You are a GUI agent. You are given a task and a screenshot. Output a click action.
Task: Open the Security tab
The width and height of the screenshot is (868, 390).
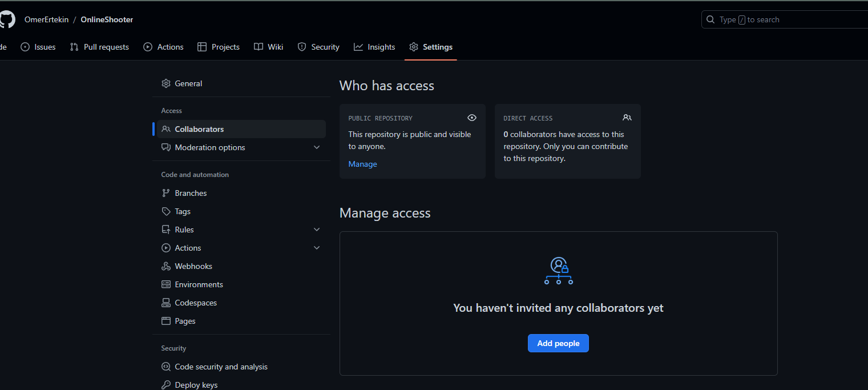tap(318, 47)
